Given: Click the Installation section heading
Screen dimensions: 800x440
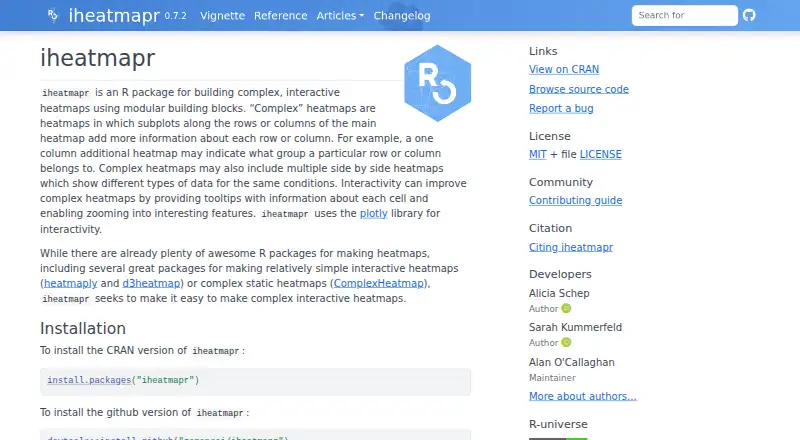Looking at the screenshot, I should click(83, 328).
